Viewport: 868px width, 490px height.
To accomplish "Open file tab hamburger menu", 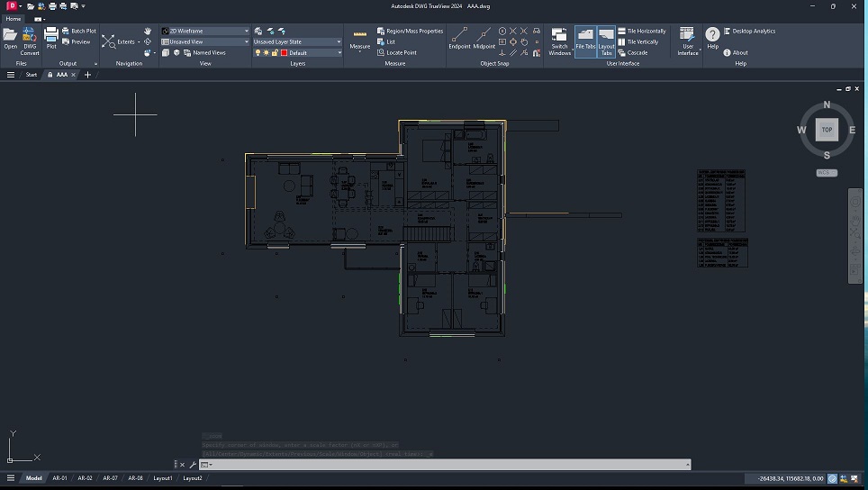I will point(11,75).
